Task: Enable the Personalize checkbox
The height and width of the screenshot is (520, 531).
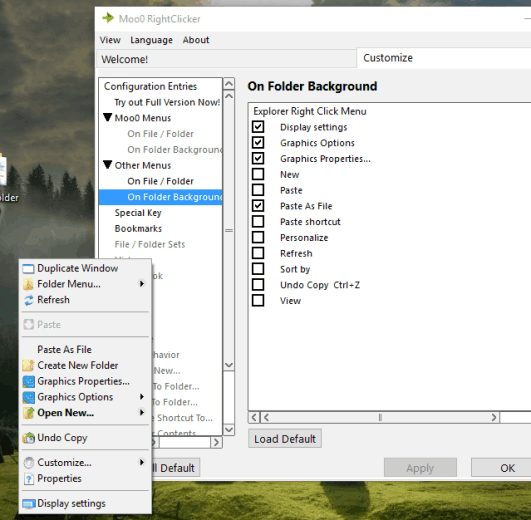Action: tap(258, 237)
